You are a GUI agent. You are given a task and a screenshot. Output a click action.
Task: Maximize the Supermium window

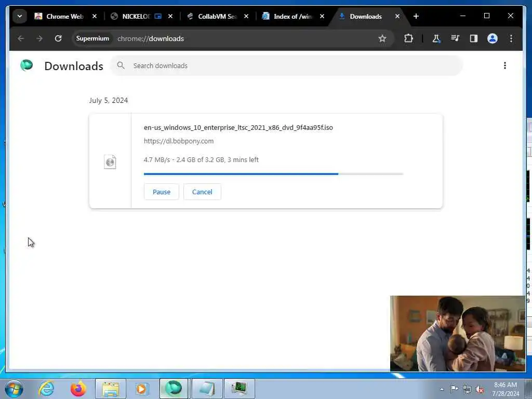[x=486, y=16]
